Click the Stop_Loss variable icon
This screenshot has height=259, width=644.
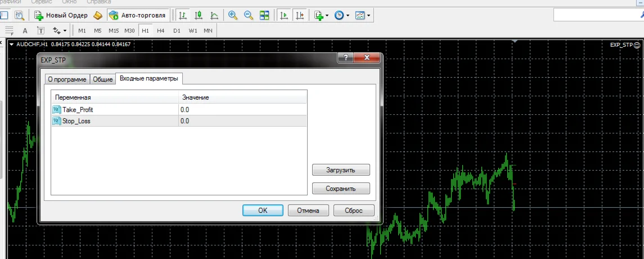tap(57, 121)
